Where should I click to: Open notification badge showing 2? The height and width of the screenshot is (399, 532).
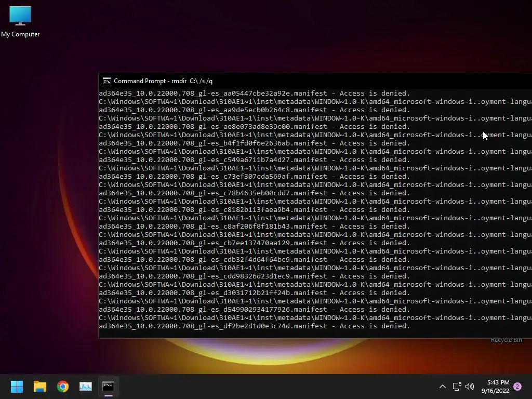point(517,387)
